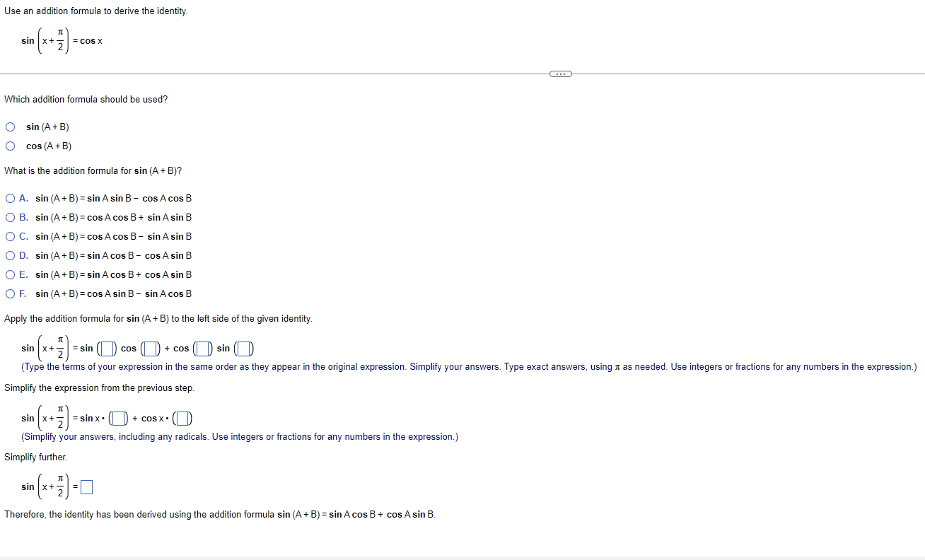Screen dimensions: 925x560
Task: Click the horizontal scrollbar track at the bottom
Action: click(x=462, y=555)
